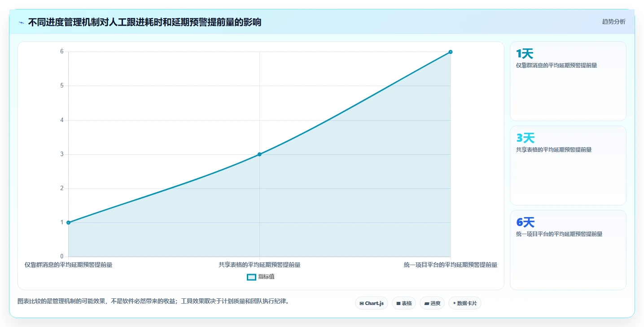Click x-axis label 统一项目平台的平均延期预警提前量
644x327 pixels.
(x=451, y=265)
